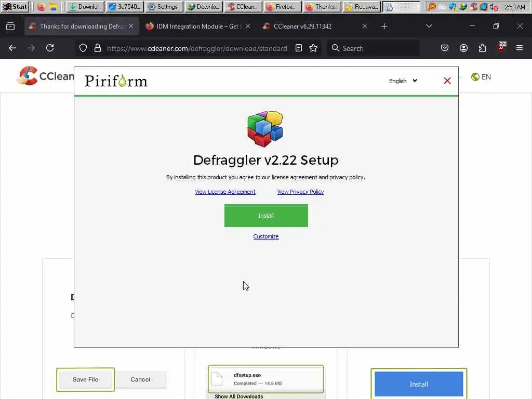Open the extension icon with 22 badge
This screenshot has width=532, height=399.
click(x=501, y=47)
